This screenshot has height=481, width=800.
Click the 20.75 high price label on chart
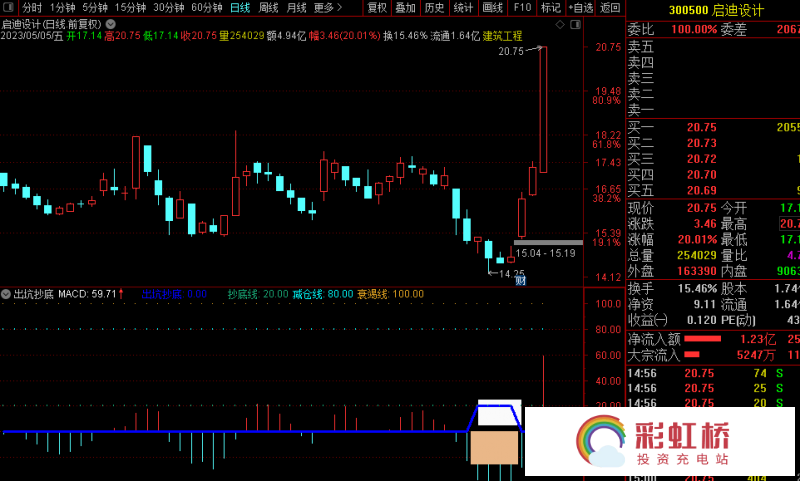(511, 52)
